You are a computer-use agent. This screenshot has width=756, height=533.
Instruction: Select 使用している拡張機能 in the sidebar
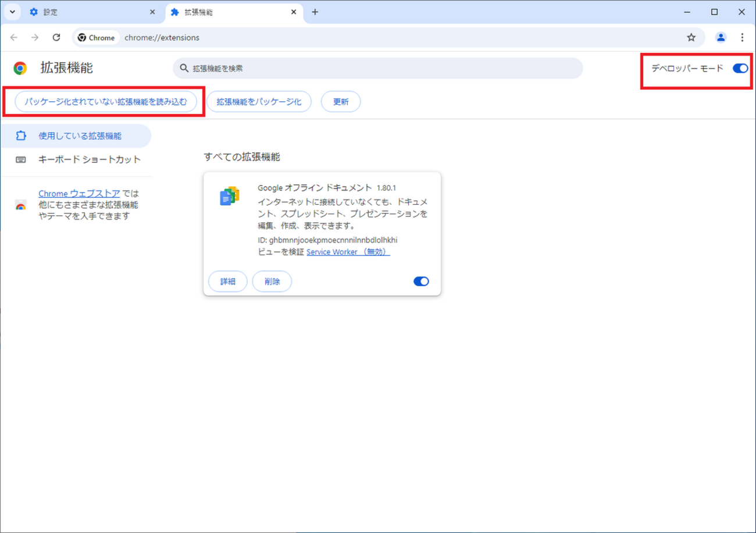click(x=76, y=136)
